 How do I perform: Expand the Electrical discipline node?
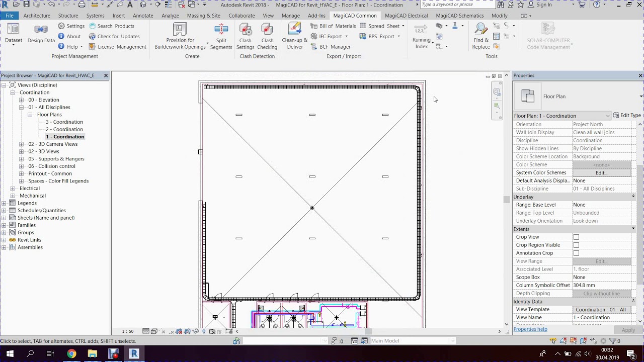[13, 189]
